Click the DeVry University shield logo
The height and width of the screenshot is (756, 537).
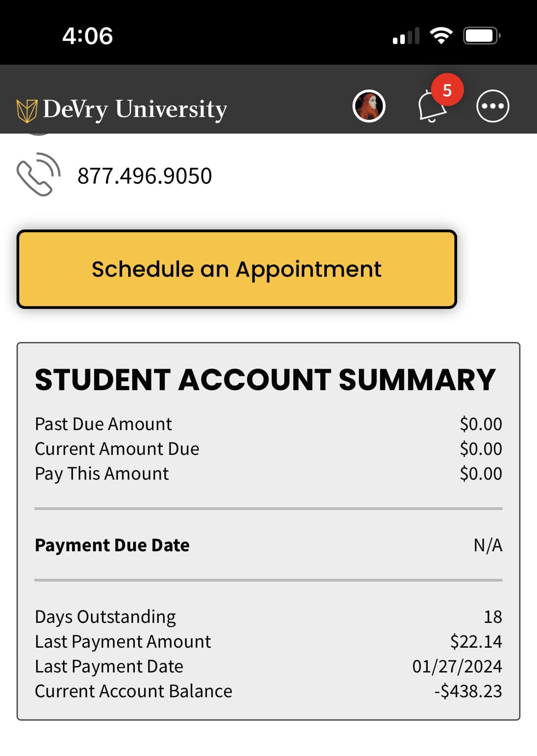point(27,111)
